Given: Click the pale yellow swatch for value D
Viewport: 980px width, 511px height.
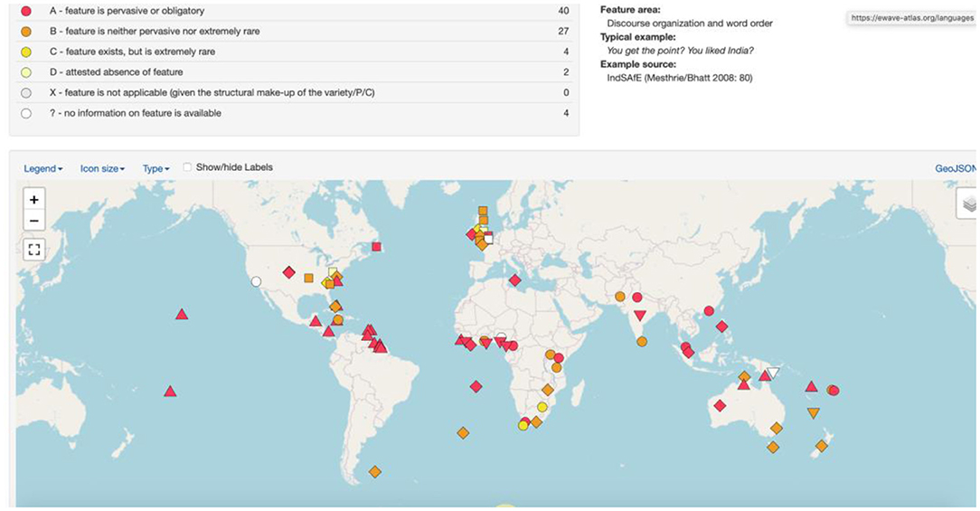Looking at the screenshot, I should click(26, 72).
